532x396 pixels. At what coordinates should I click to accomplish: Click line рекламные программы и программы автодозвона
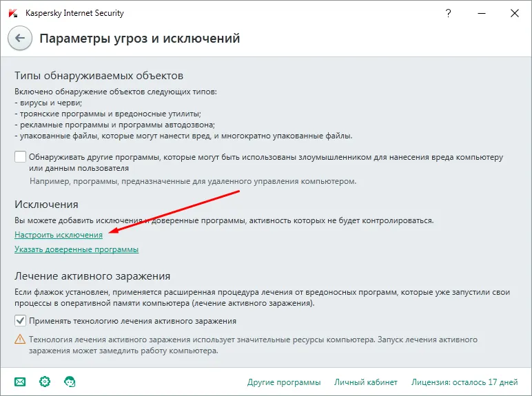coord(114,125)
